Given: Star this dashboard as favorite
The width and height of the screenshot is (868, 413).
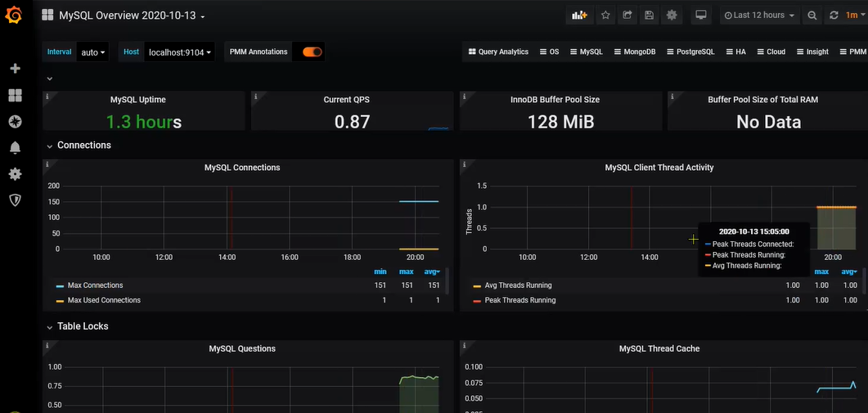Looking at the screenshot, I should point(605,15).
